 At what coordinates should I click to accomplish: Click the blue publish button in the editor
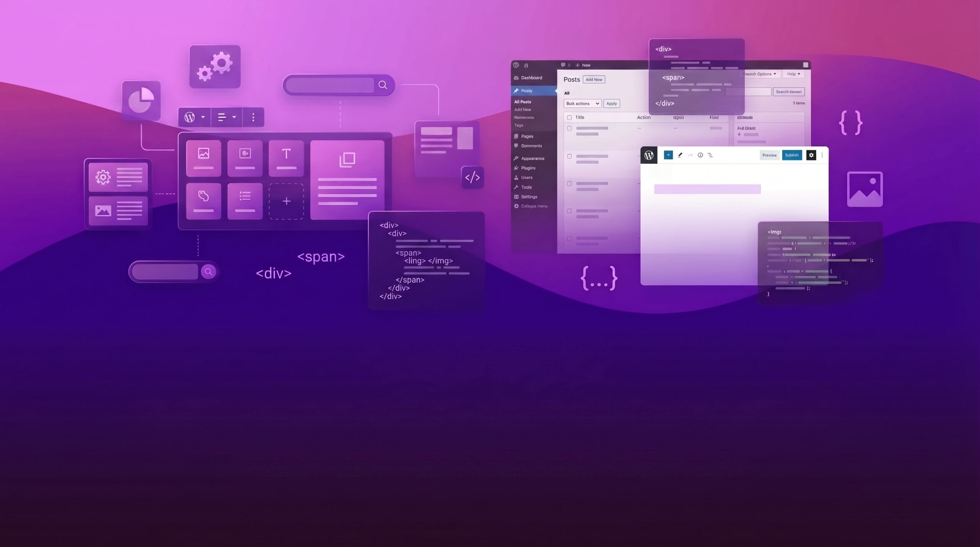pyautogui.click(x=792, y=155)
